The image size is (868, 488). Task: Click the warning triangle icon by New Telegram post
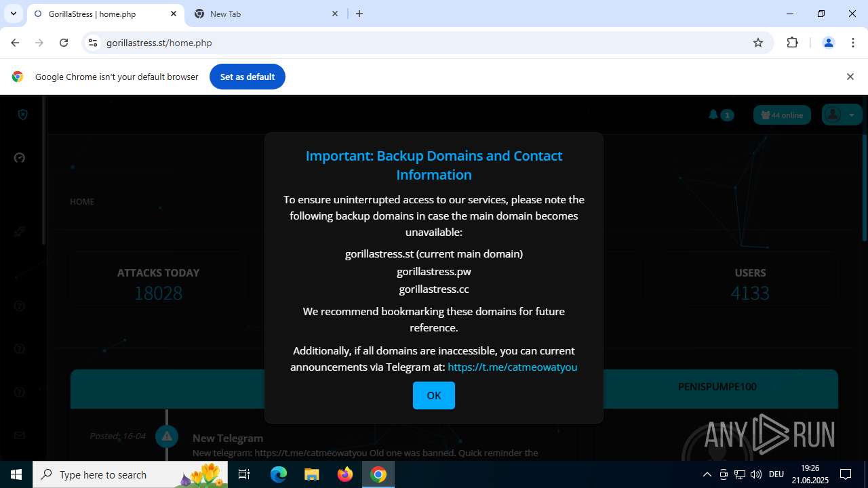pos(167,436)
